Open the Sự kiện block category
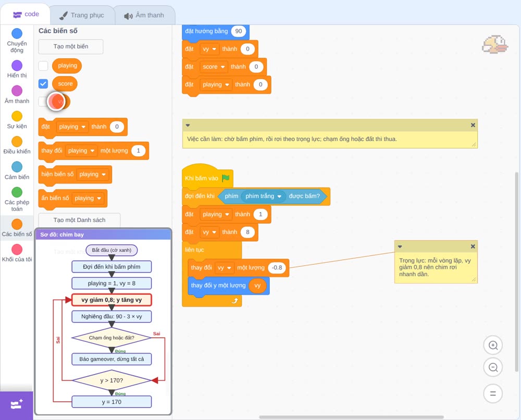 point(17,120)
